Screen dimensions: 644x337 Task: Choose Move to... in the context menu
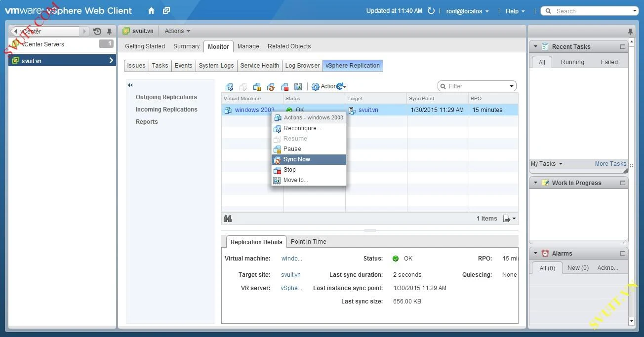coord(309,180)
